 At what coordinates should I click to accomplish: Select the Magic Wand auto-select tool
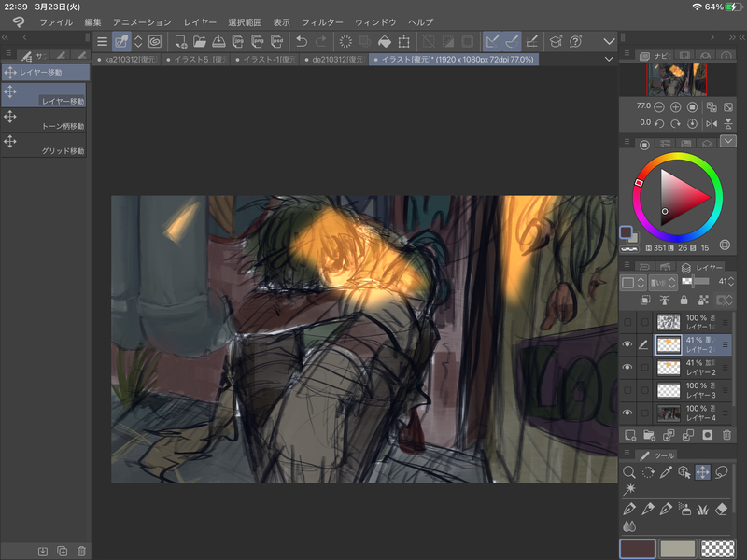pos(629,489)
